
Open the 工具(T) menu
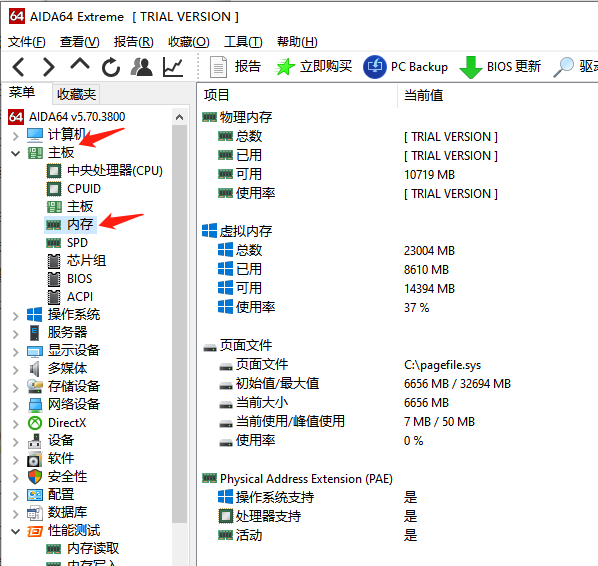(x=243, y=42)
